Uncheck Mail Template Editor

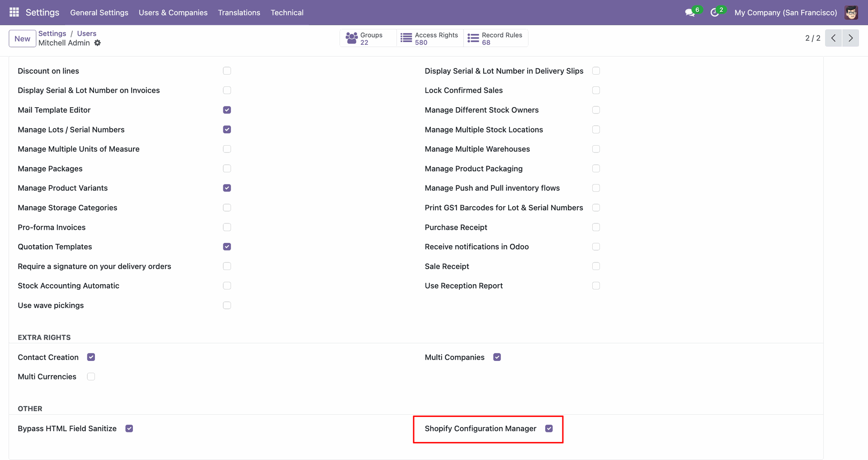[227, 110]
